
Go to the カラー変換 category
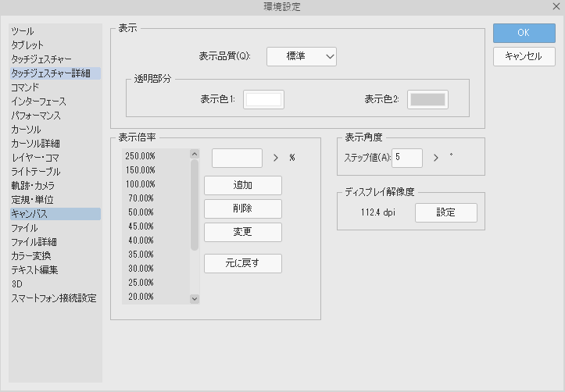point(55,256)
